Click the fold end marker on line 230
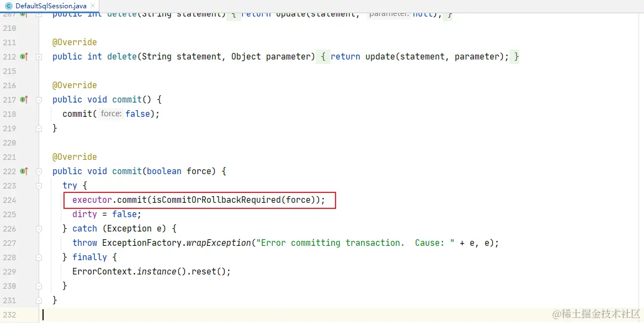The width and height of the screenshot is (644, 323). [39, 286]
